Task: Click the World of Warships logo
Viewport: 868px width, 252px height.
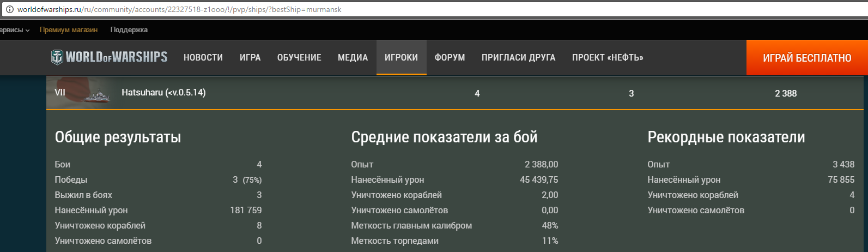Action: click(x=109, y=57)
